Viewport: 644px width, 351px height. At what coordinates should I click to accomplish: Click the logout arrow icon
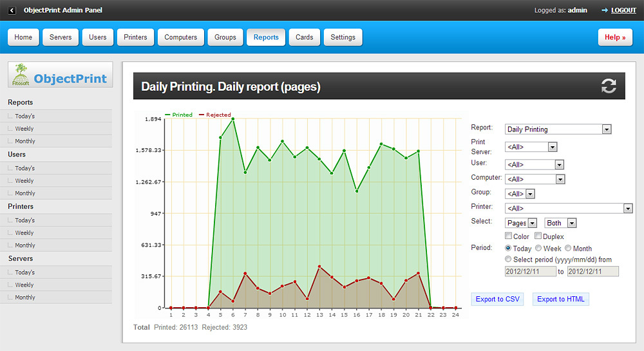605,10
